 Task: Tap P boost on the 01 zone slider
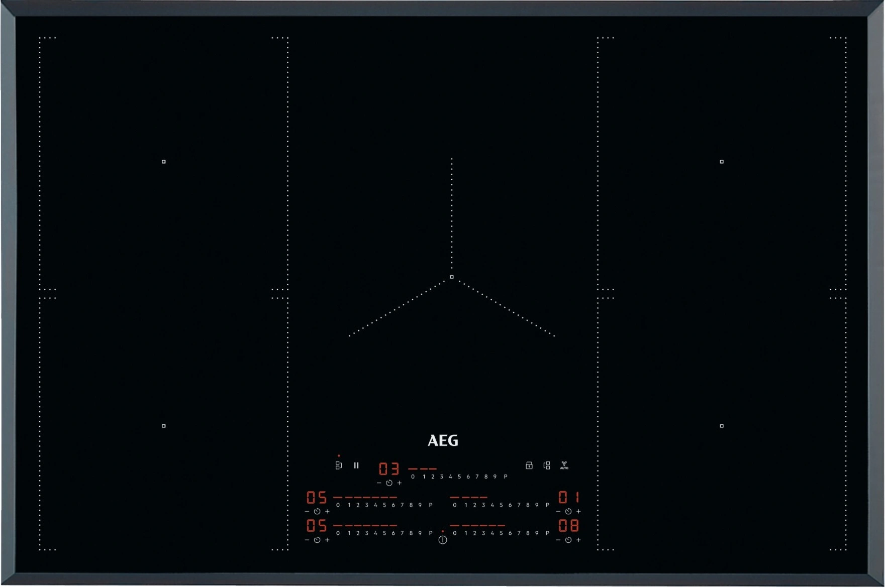tap(547, 505)
